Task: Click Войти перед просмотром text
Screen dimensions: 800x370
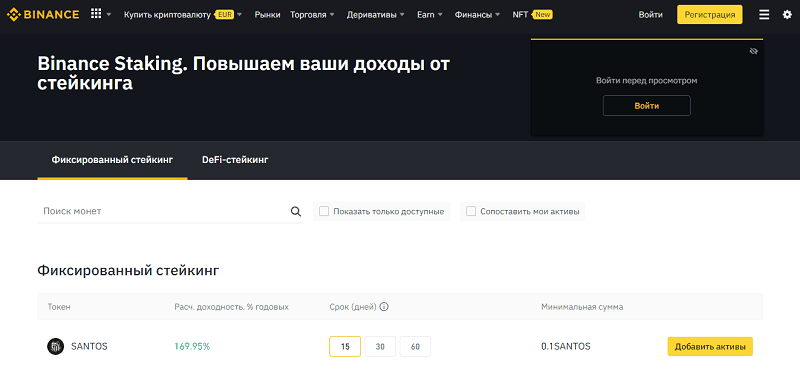Action: (646, 81)
